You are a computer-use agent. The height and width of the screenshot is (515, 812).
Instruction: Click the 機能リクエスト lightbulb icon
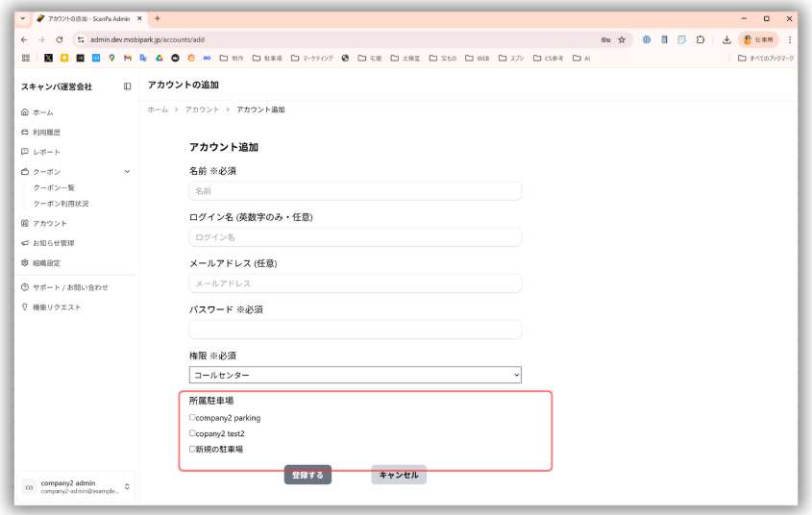coord(25,307)
